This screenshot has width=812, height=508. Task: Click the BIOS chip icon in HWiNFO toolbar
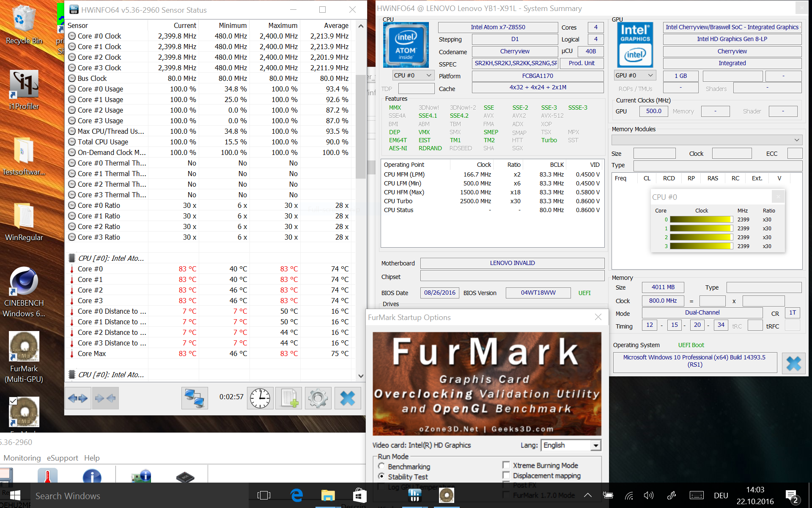[185, 477]
